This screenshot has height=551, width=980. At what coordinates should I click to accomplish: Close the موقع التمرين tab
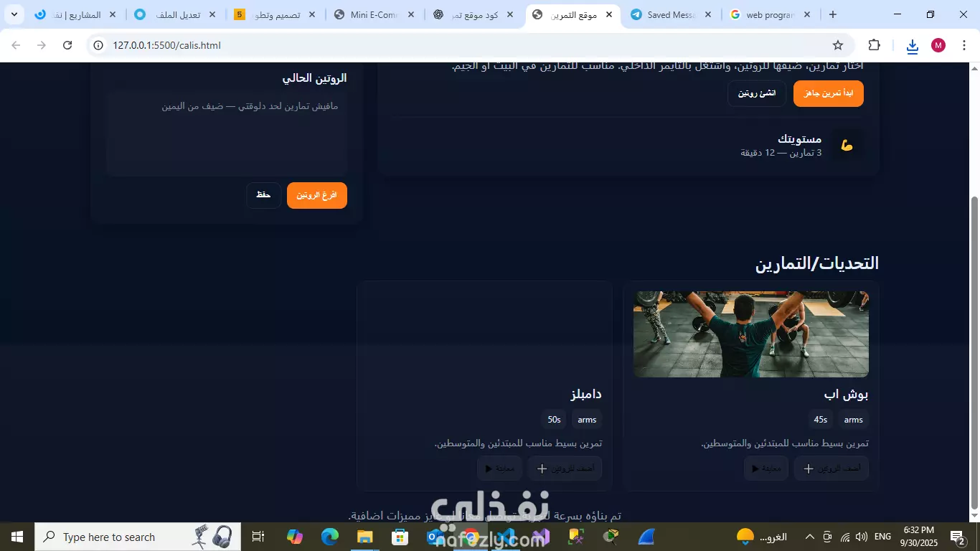609,14
